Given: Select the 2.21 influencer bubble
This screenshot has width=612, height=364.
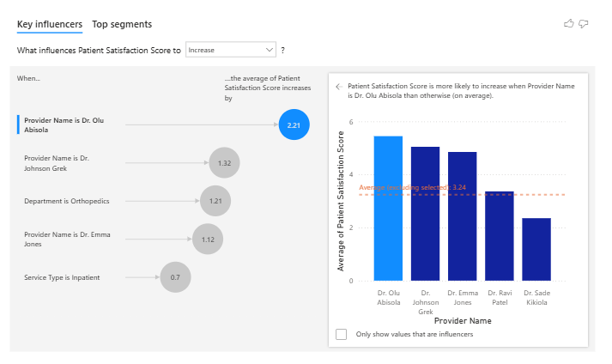Looking at the screenshot, I should tap(294, 125).
